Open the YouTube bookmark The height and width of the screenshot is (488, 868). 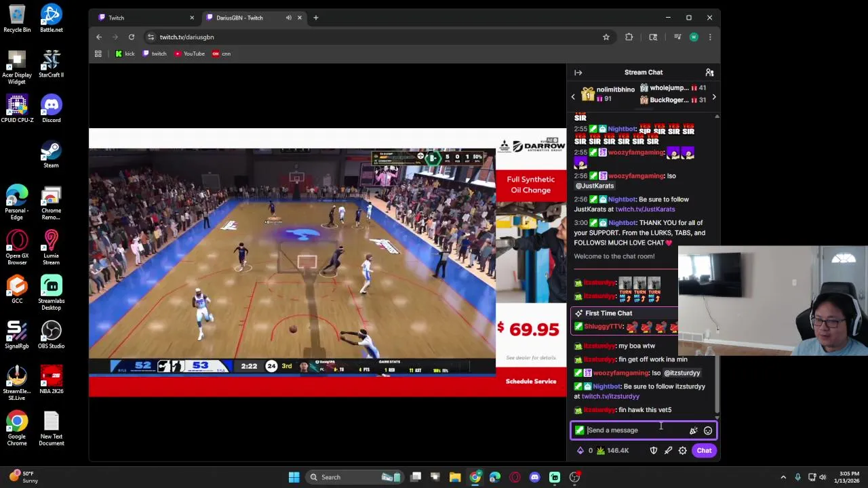click(x=189, y=54)
